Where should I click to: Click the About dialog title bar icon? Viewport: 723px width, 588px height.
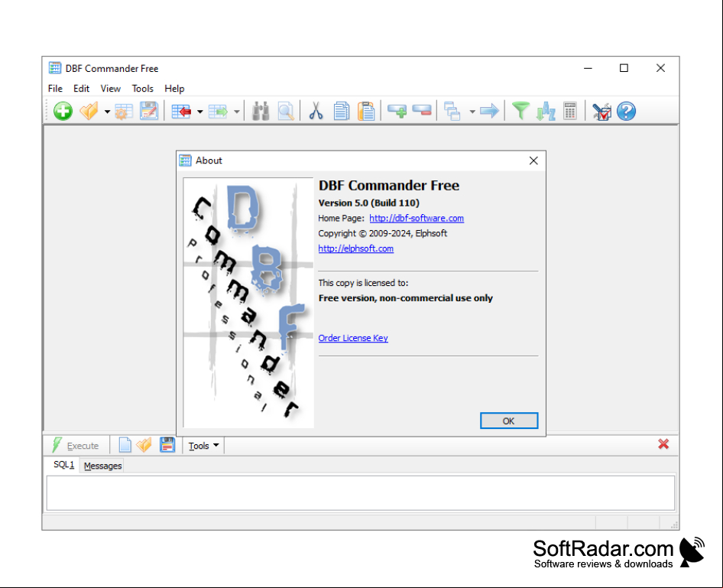186,161
